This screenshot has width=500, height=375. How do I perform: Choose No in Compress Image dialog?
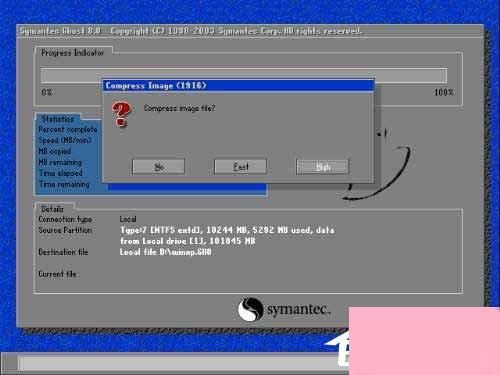pos(158,166)
